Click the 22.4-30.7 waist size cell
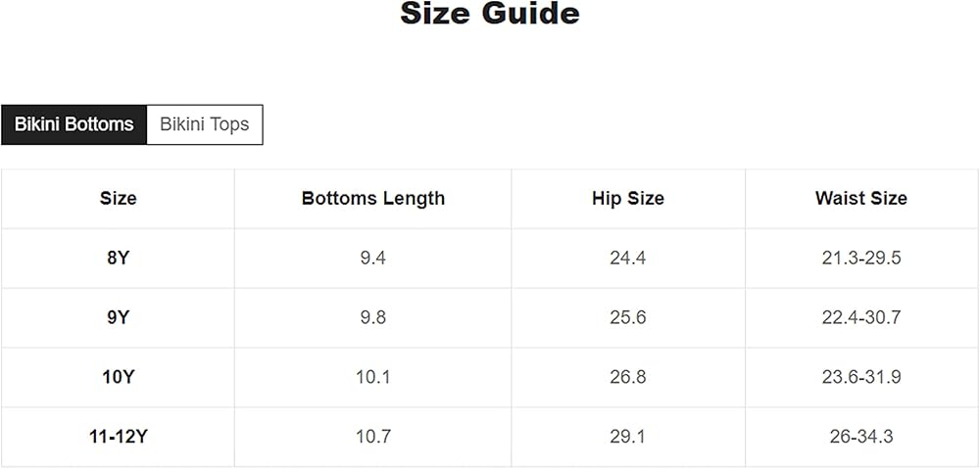980x469 pixels. (860, 317)
